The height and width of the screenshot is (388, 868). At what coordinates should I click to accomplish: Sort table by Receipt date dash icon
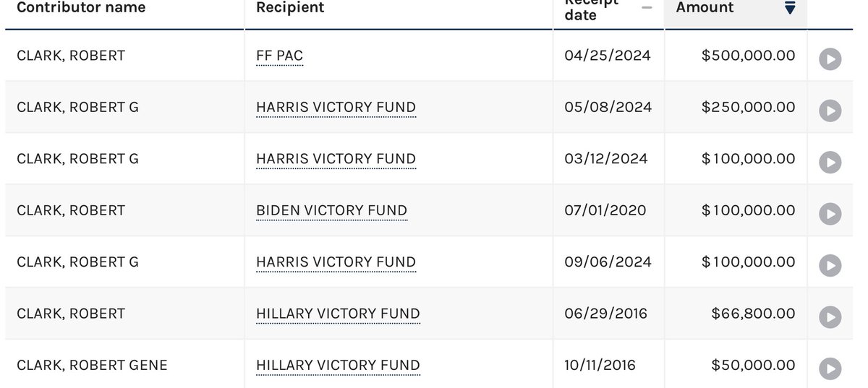[647, 8]
